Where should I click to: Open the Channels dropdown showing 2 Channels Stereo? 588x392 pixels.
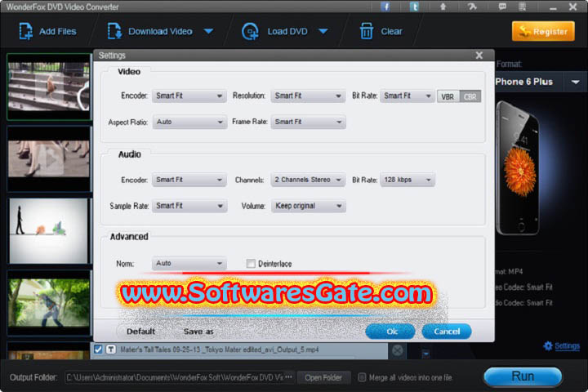point(308,180)
